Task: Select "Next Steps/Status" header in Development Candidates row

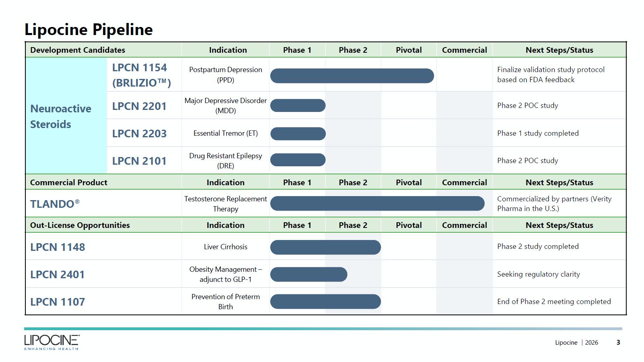Action: pos(559,50)
